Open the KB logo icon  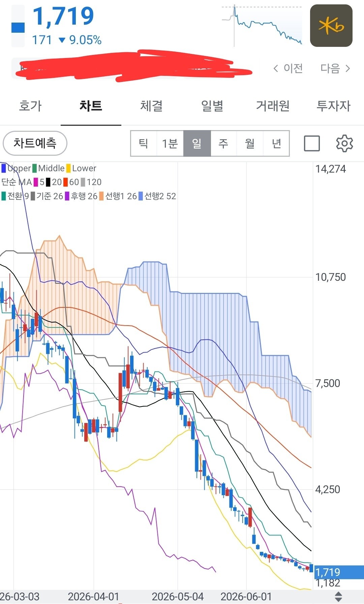tap(331, 26)
